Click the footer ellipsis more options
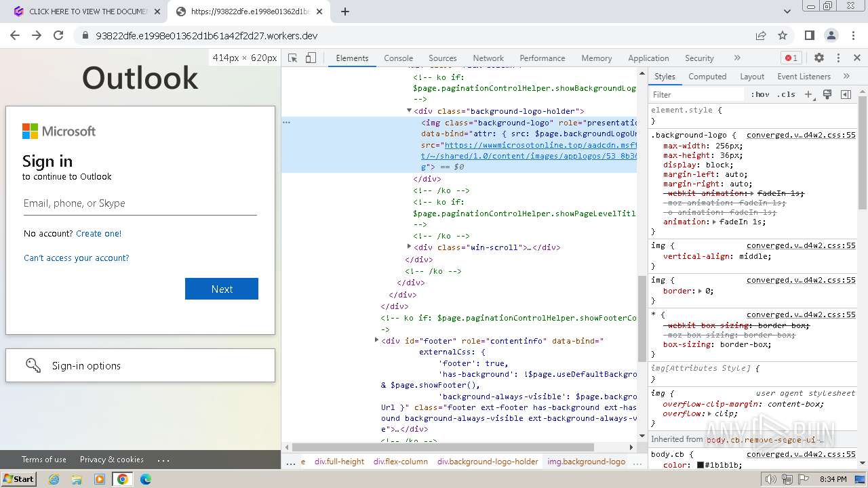 [x=163, y=460]
